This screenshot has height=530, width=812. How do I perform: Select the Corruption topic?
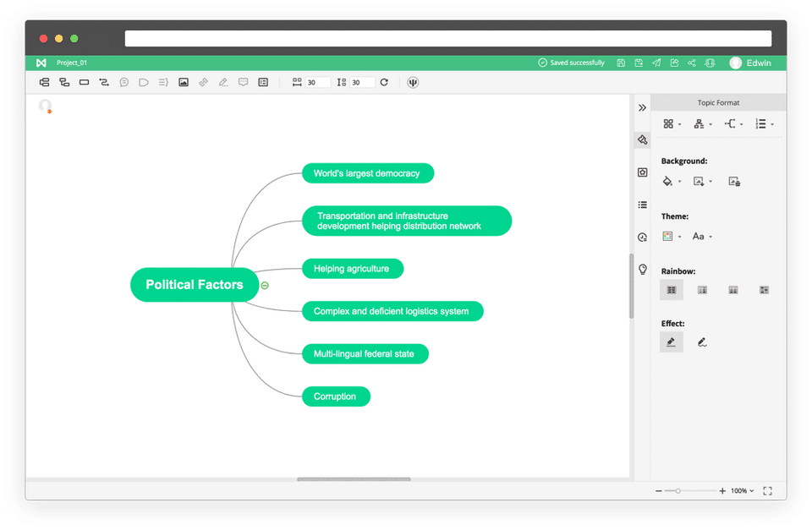click(336, 396)
